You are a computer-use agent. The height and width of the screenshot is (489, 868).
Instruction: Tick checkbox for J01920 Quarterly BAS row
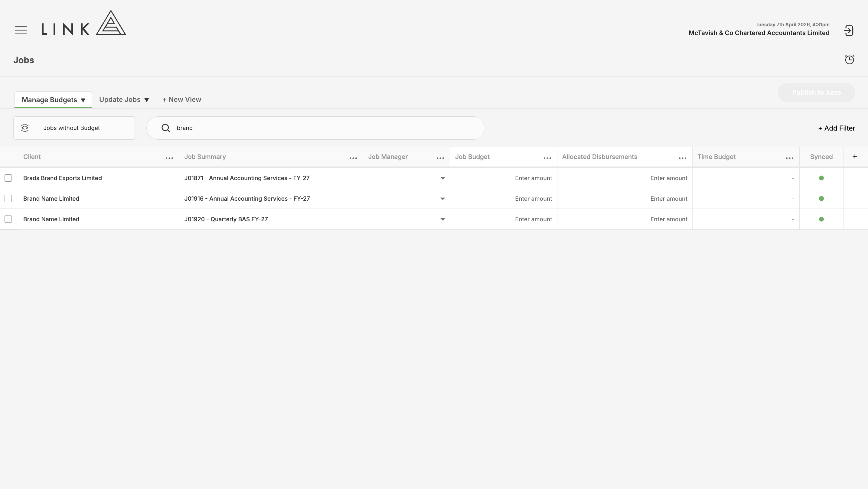[x=8, y=219]
